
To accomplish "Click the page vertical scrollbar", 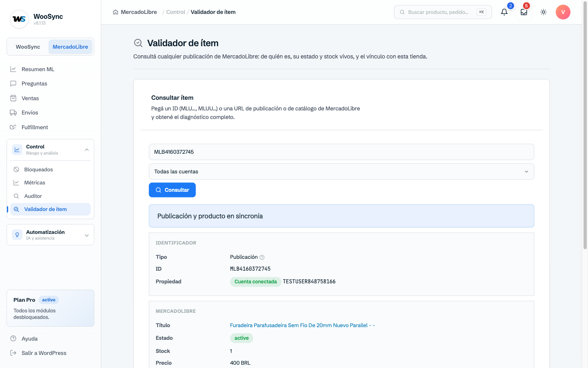I will pyautogui.click(x=585, y=127).
